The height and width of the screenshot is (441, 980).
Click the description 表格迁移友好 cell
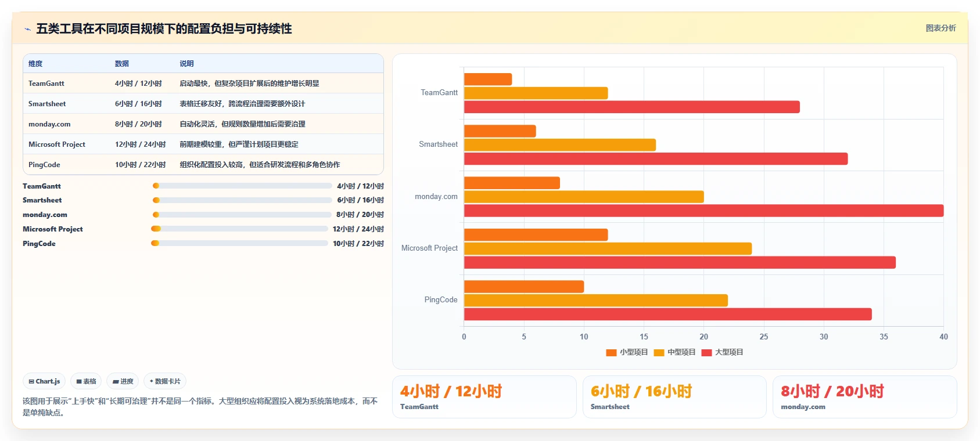(242, 104)
